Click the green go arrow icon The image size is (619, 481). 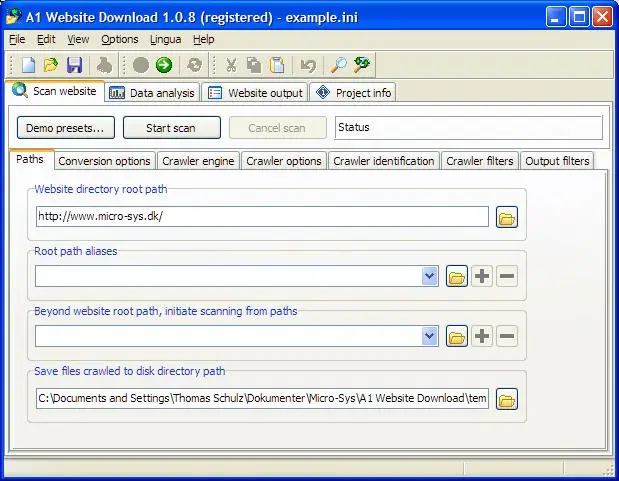coord(164,65)
